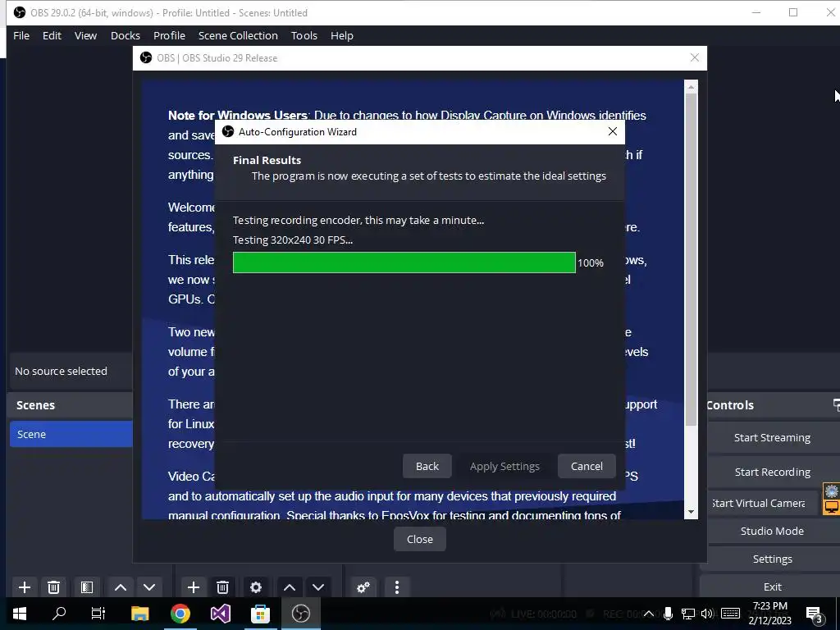
Task: Open source properties gear icon
Action: (x=256, y=587)
